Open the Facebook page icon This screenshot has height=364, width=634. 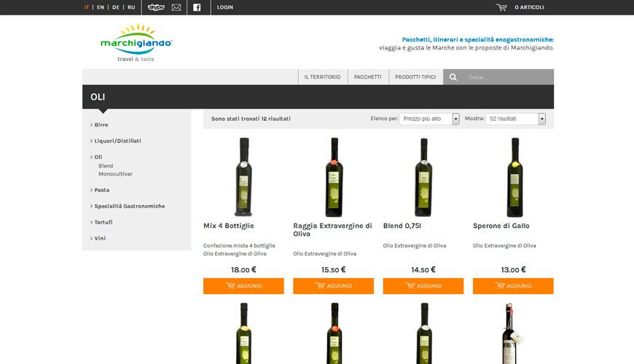pos(197,7)
